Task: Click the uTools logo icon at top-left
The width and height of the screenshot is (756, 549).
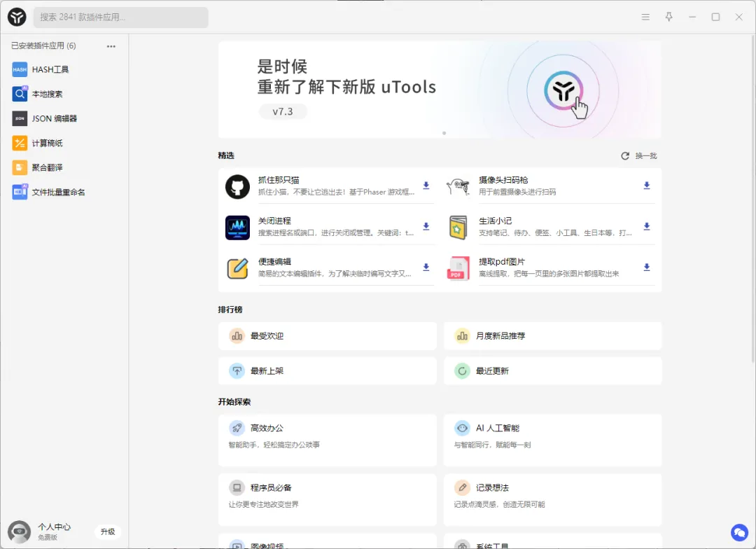Action: tap(17, 18)
